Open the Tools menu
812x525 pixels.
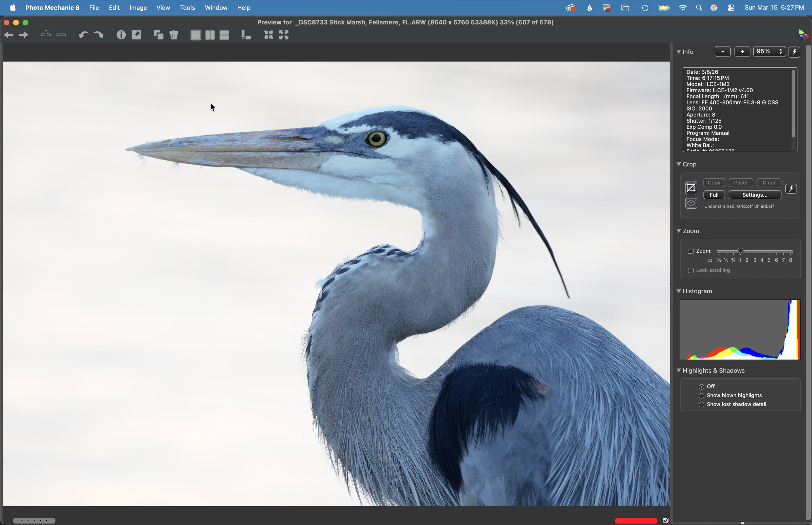[187, 8]
